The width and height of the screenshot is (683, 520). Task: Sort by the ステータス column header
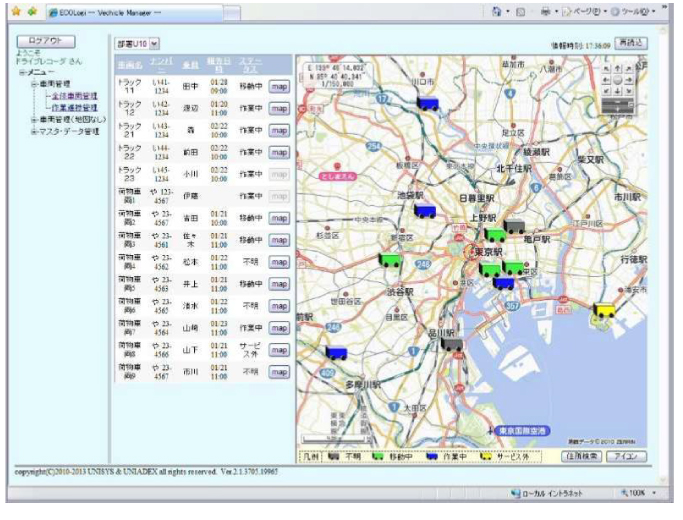(x=250, y=65)
